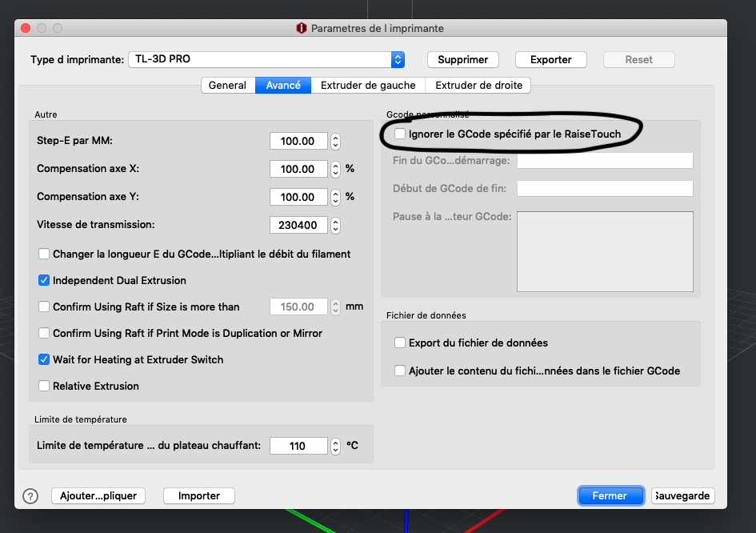This screenshot has width=756, height=533.
Task: Adjust the Vitesse de transmission stepper
Action: [x=335, y=225]
